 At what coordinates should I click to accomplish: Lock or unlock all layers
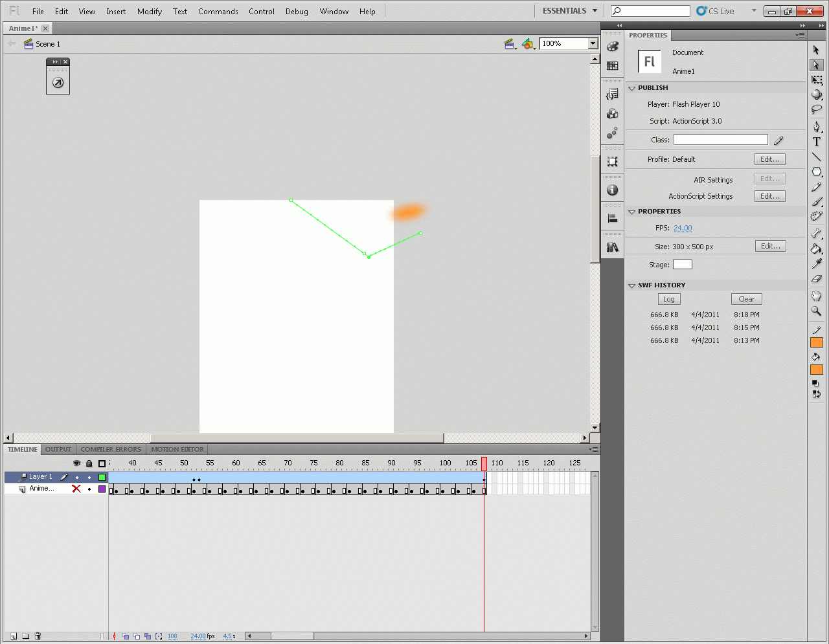coord(89,463)
